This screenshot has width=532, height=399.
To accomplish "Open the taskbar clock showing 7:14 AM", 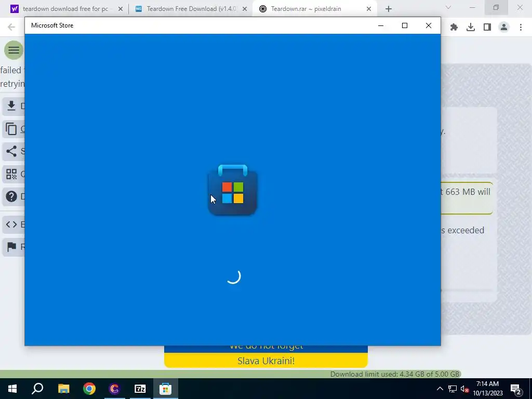I will tap(487, 389).
